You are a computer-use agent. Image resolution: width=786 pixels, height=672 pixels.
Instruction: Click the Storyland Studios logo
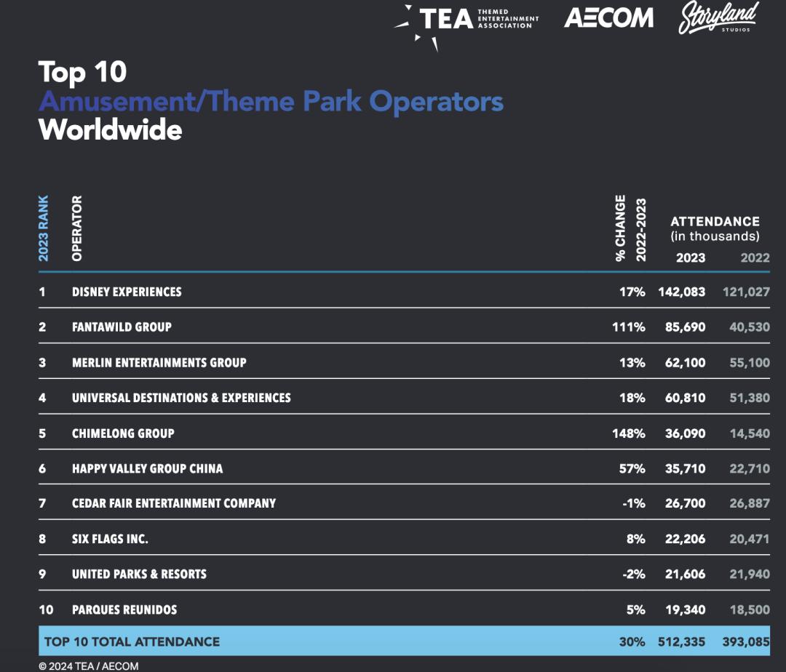[x=719, y=18]
